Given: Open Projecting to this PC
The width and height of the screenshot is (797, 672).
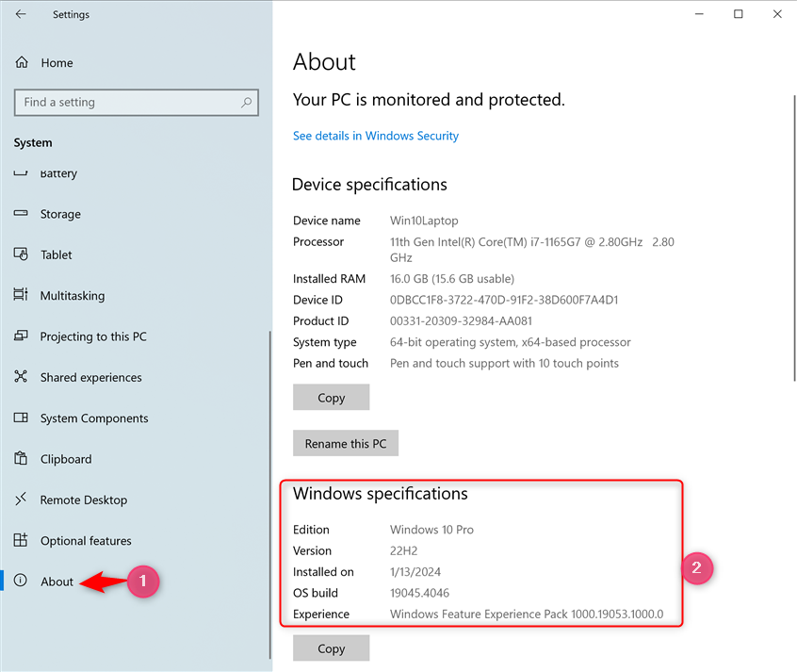Looking at the screenshot, I should [x=93, y=336].
